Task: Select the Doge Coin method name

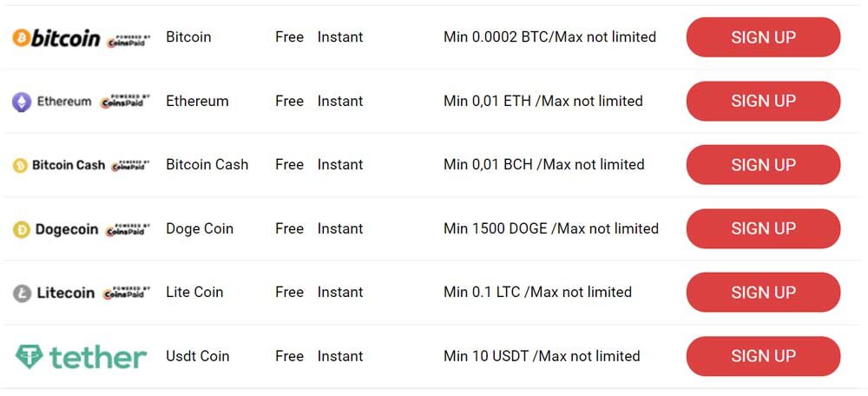Action: [x=200, y=228]
